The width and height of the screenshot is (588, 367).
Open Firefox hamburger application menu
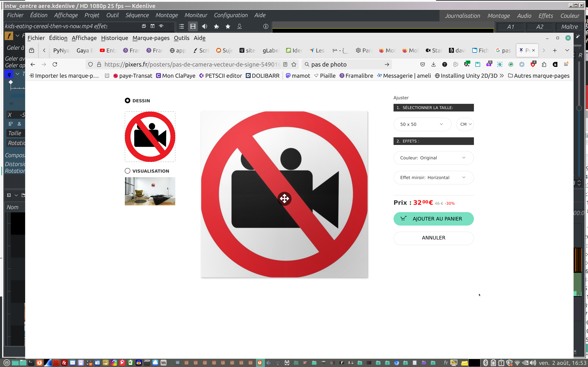click(566, 64)
